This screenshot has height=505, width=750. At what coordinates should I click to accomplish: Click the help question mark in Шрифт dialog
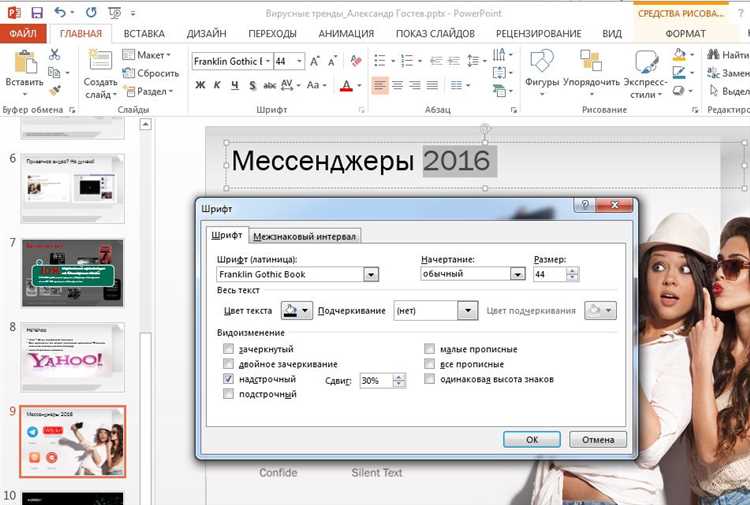pos(585,205)
